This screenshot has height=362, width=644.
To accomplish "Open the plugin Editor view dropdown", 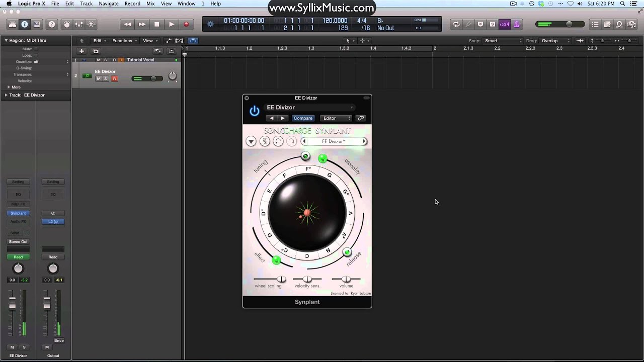I will pos(337,118).
